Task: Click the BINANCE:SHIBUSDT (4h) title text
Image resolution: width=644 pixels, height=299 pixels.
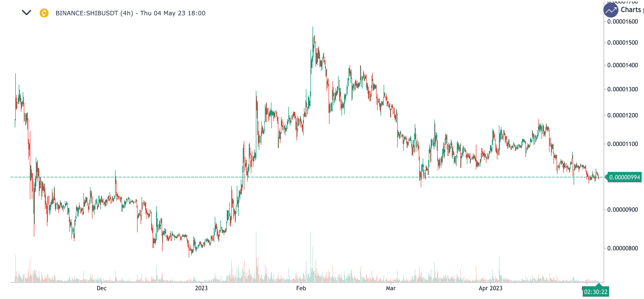Action: (130, 13)
